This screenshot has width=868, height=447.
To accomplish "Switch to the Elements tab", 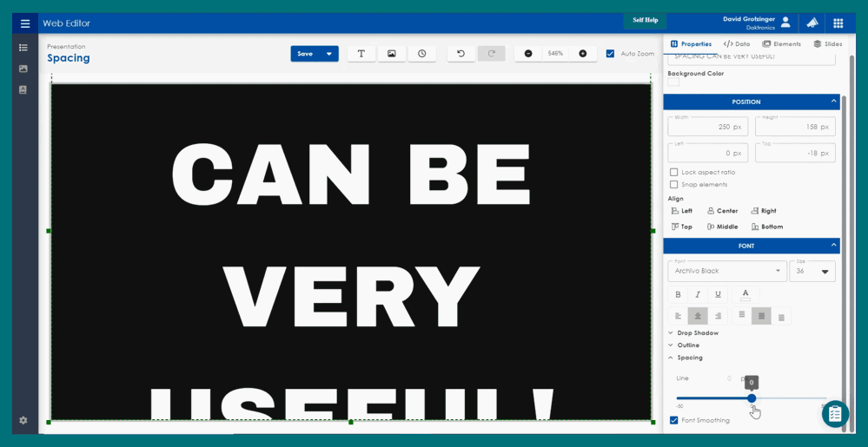I will point(782,44).
